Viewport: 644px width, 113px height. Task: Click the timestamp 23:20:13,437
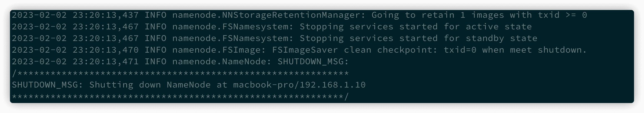(105, 15)
